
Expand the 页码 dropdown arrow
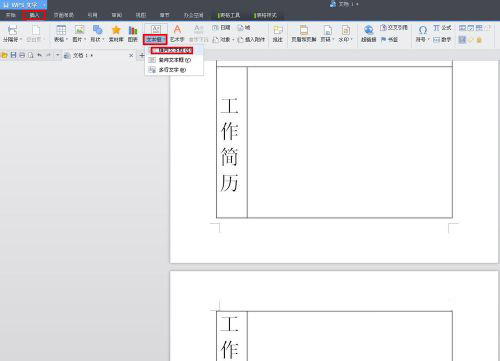pos(333,40)
